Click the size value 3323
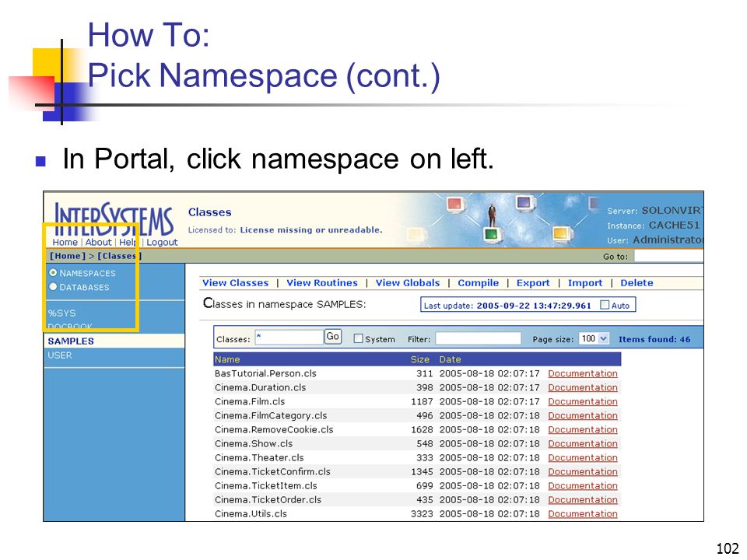The width and height of the screenshot is (747, 560). 422,514
